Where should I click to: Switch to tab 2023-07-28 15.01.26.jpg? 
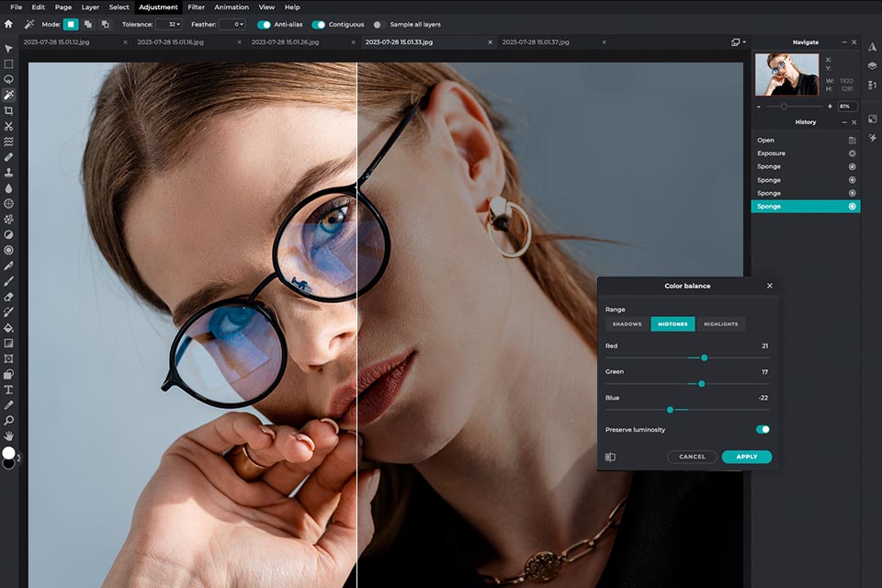[x=285, y=42]
